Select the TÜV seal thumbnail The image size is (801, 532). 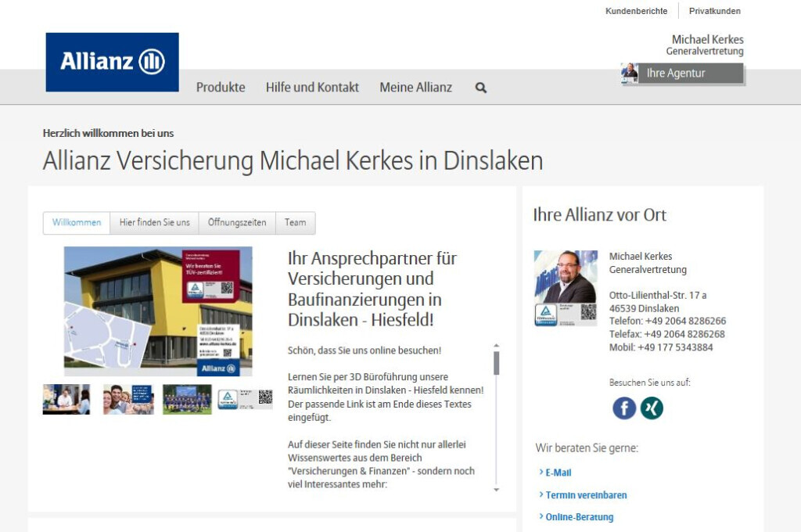[x=228, y=397]
